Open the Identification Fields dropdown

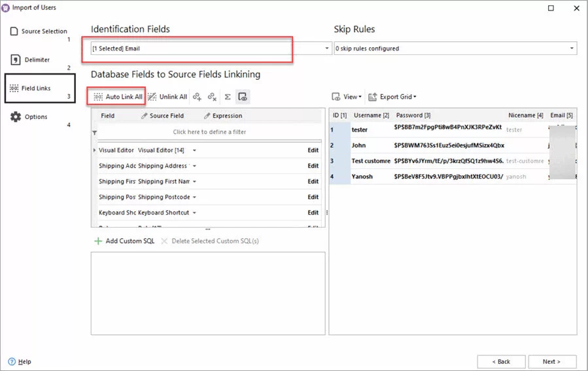coord(328,48)
